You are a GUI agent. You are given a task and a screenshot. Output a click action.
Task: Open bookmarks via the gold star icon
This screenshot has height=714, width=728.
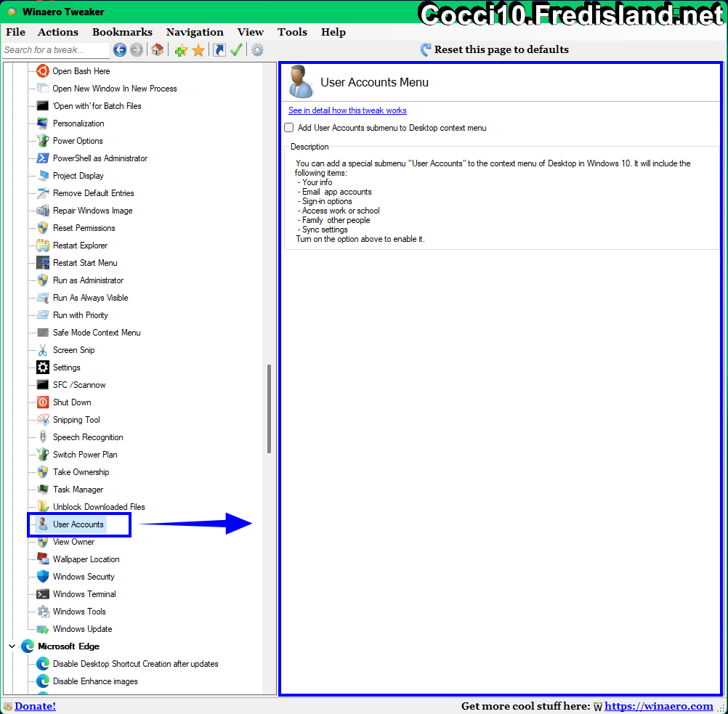tap(198, 50)
